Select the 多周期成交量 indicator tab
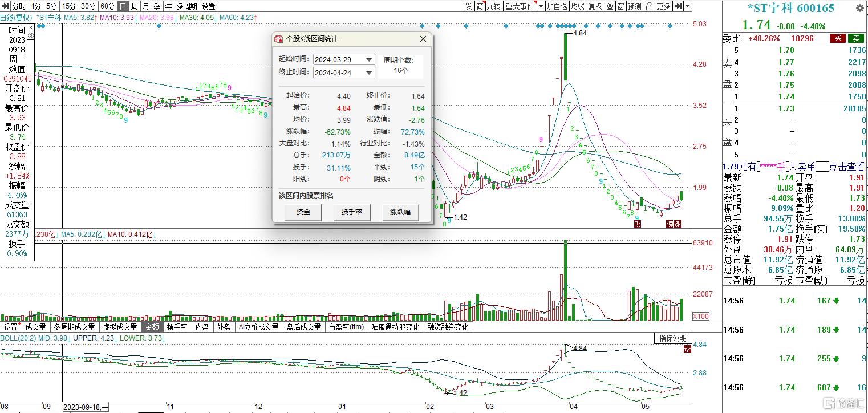 74,327
